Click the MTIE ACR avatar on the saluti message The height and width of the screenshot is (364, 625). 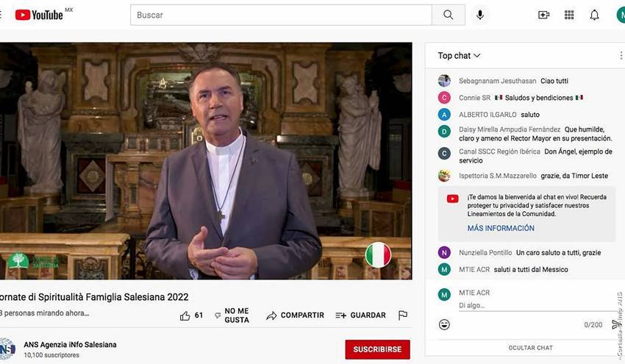click(x=444, y=270)
